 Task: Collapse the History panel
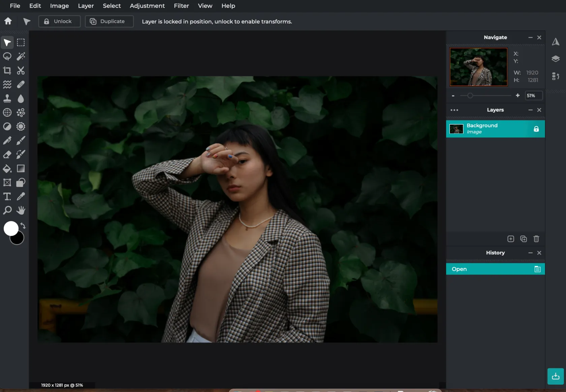(x=530, y=253)
